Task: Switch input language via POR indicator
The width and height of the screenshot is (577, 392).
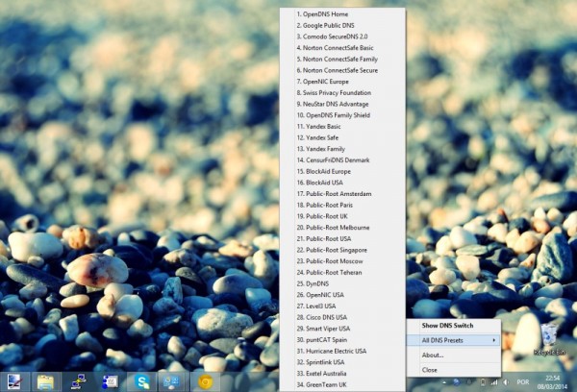Action: tap(523, 382)
